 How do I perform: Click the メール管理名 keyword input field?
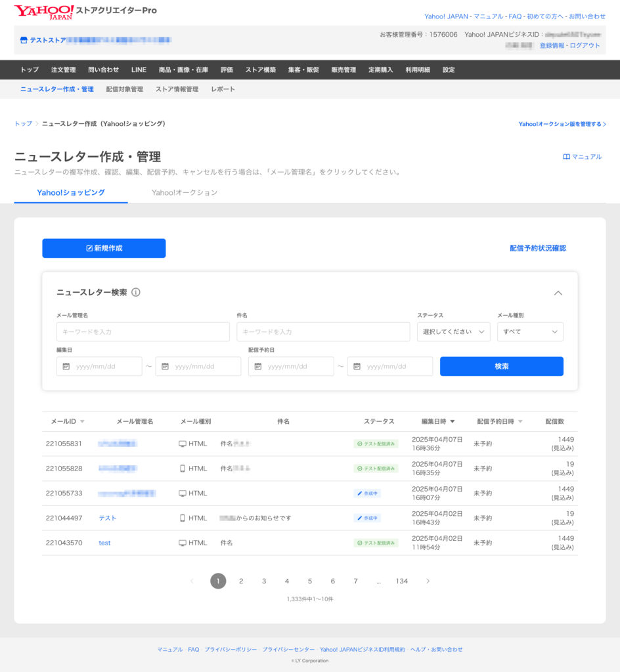[x=143, y=332]
